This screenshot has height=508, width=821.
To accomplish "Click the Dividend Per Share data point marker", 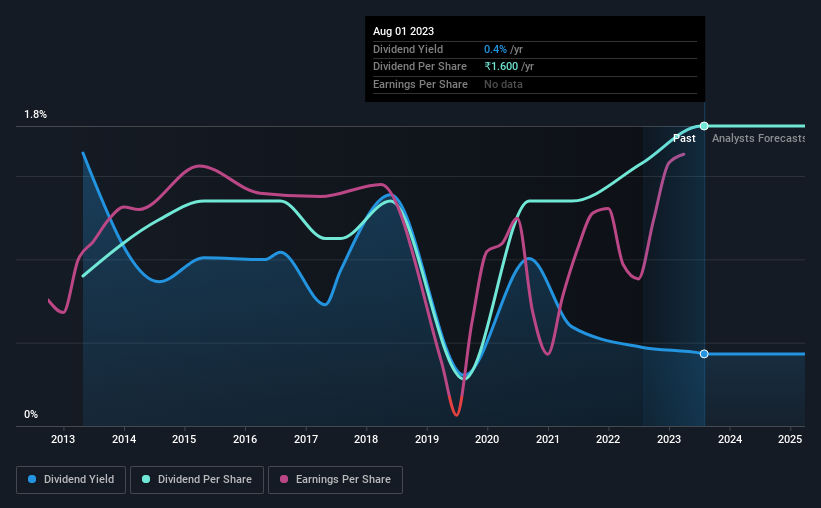I will point(704,126).
